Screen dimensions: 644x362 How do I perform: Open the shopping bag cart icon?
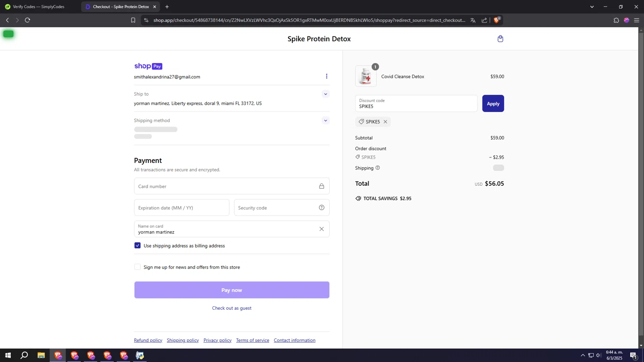coord(500,39)
